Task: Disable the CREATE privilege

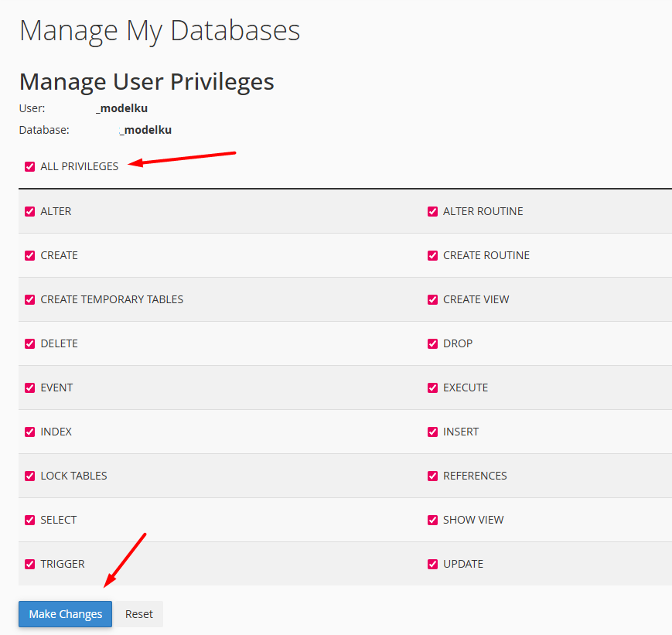Action: point(29,254)
